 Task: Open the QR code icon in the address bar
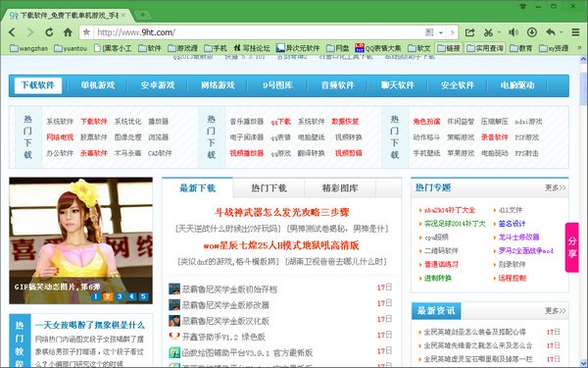429,32
